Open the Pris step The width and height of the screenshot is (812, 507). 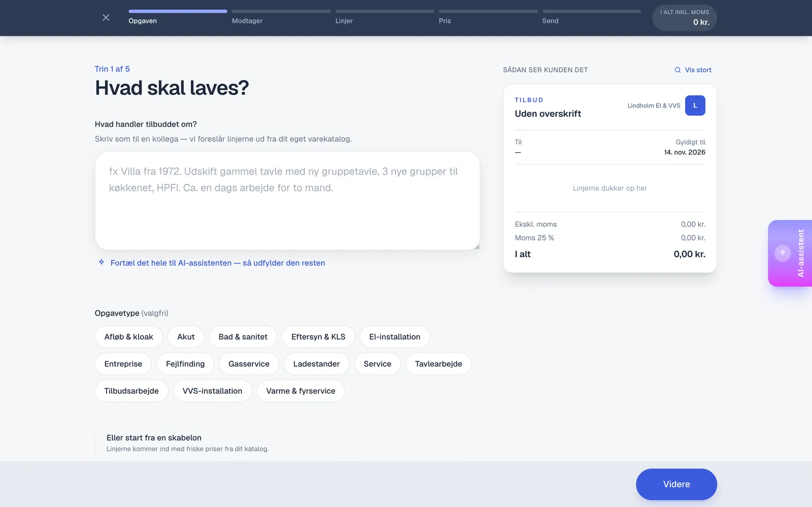(488, 17)
